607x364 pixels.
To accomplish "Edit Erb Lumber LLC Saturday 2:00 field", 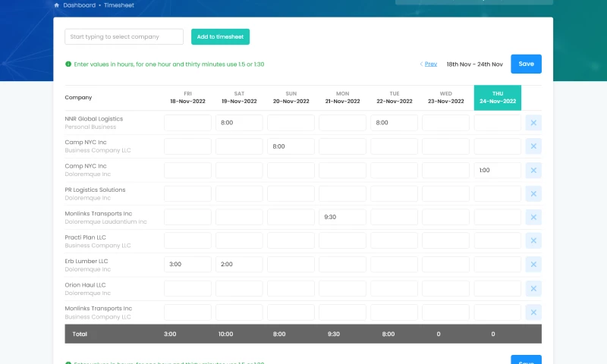I will [239, 265].
